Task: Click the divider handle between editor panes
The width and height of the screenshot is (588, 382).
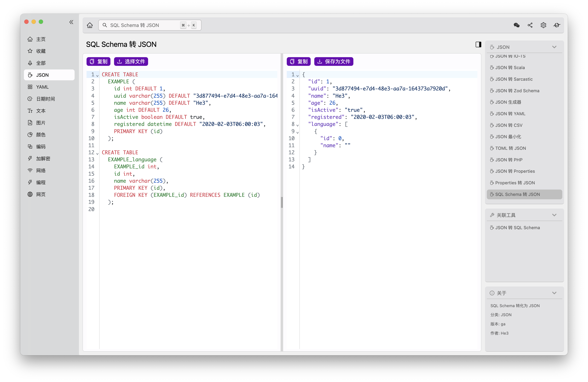Action: (282, 202)
